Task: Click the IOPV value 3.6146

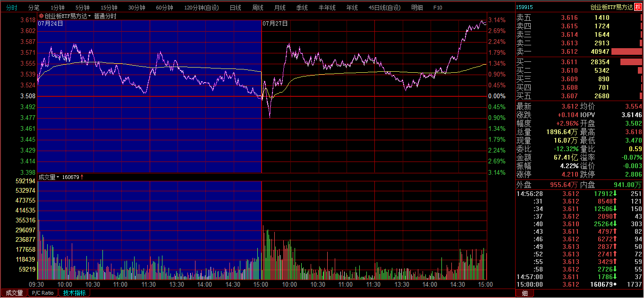Action: [631, 115]
